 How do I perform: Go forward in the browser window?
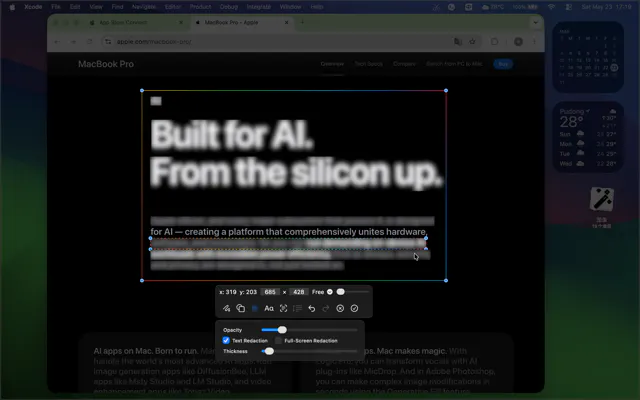coord(73,42)
